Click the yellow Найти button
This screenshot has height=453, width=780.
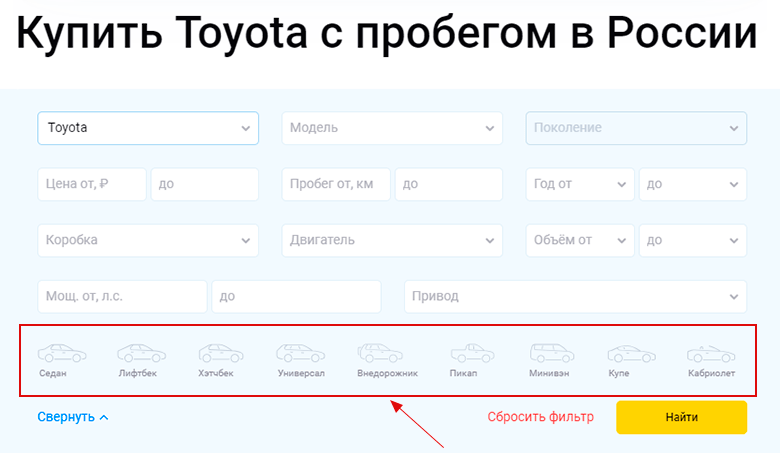(x=682, y=417)
